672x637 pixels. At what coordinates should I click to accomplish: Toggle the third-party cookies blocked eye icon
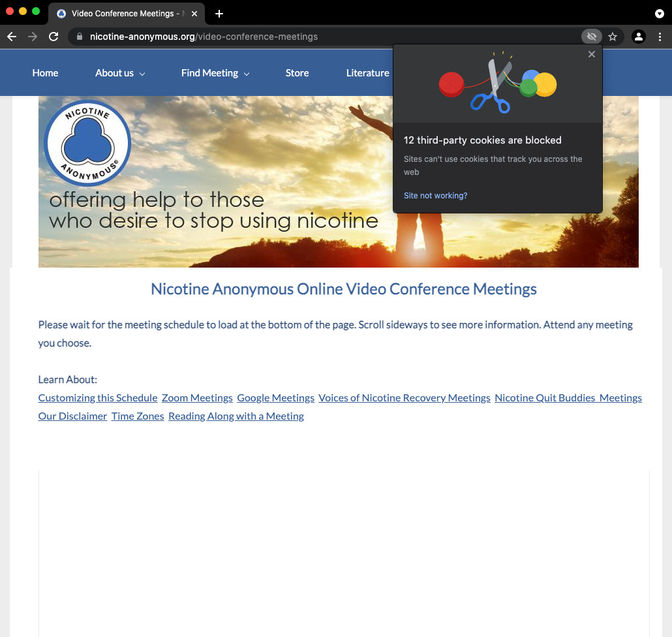point(592,37)
